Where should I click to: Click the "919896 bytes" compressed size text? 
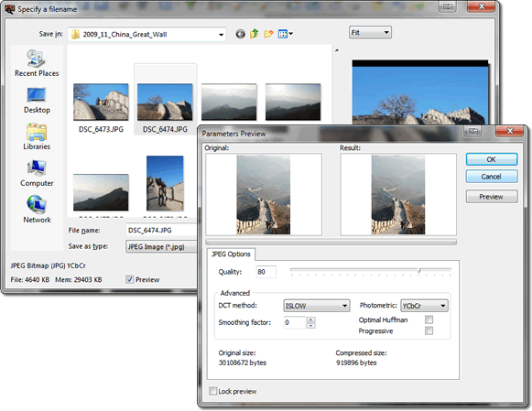click(x=356, y=362)
